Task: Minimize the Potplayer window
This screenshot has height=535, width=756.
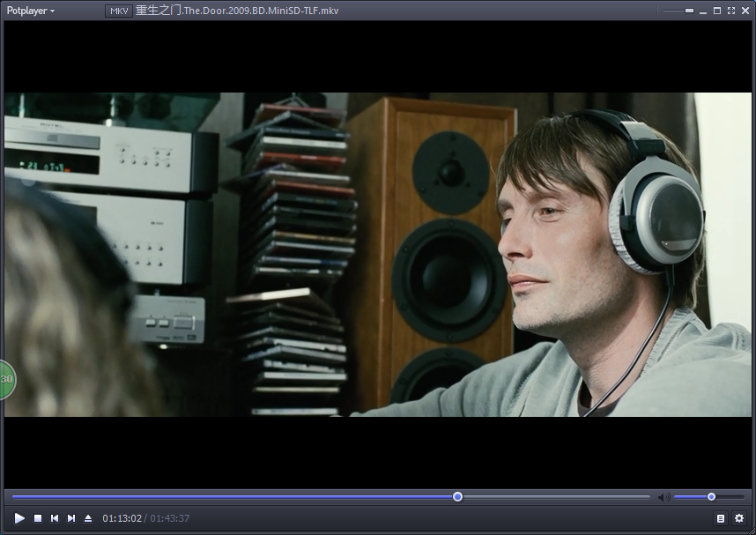Action: pyautogui.click(x=703, y=11)
